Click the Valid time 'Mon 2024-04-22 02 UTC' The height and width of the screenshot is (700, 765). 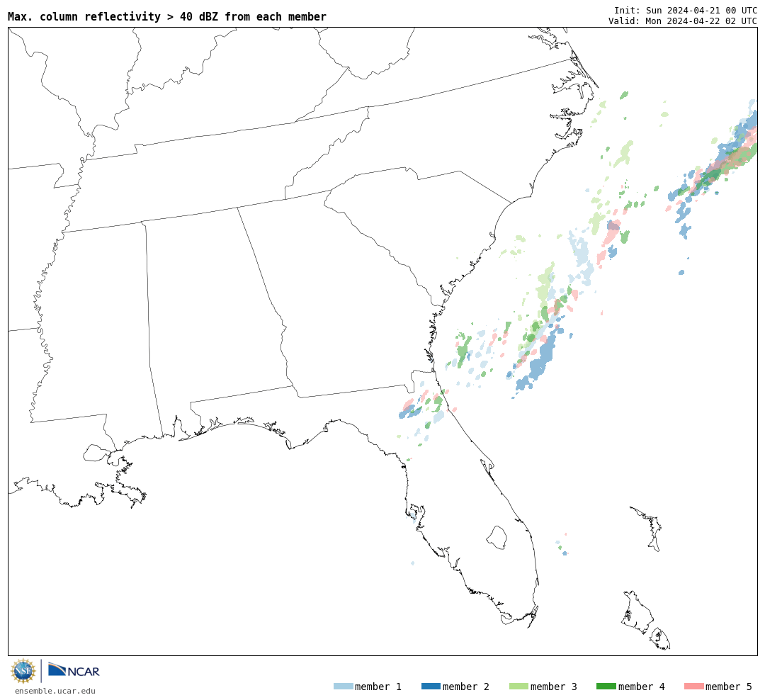701,21
